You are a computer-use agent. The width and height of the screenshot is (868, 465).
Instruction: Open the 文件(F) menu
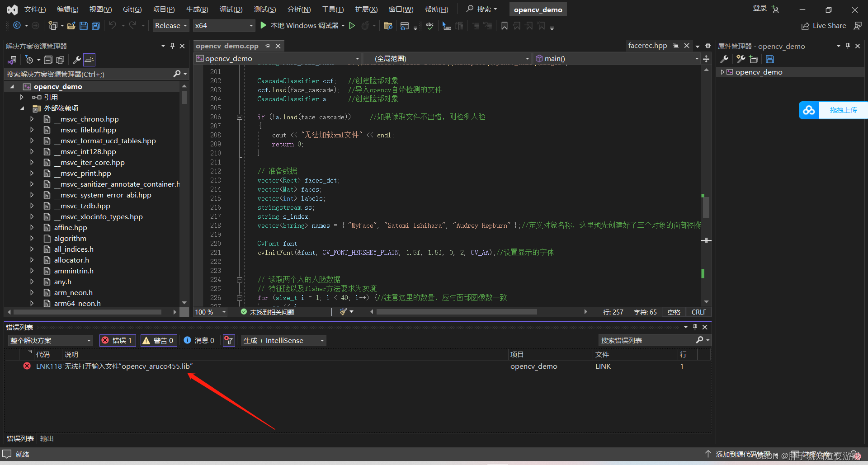35,9
